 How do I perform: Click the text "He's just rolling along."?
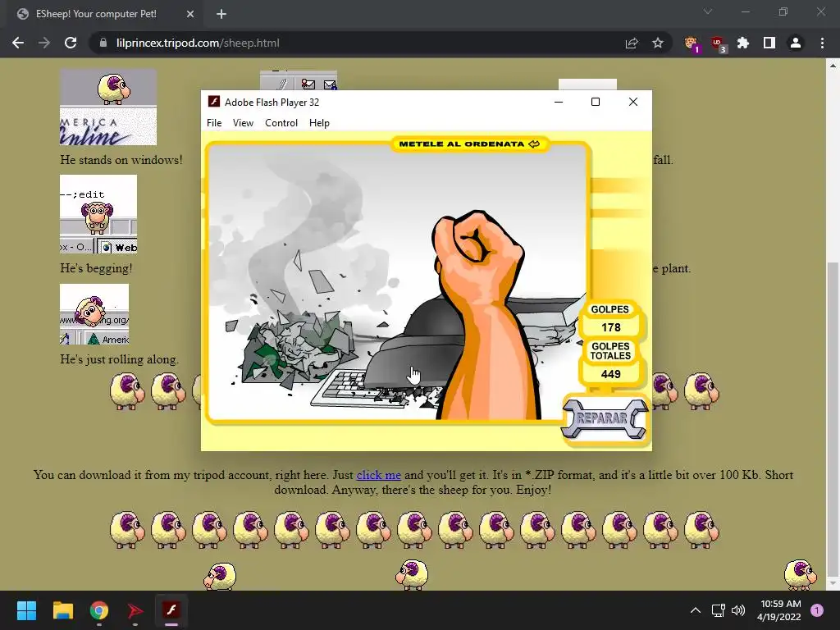[120, 359]
